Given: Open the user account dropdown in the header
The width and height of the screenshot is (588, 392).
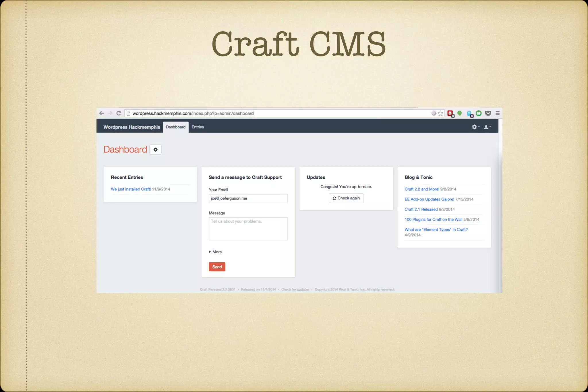Looking at the screenshot, I should point(487,127).
